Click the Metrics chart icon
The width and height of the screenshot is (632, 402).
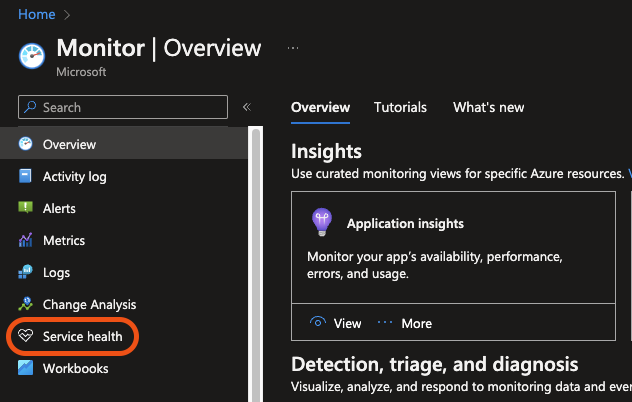click(x=25, y=240)
